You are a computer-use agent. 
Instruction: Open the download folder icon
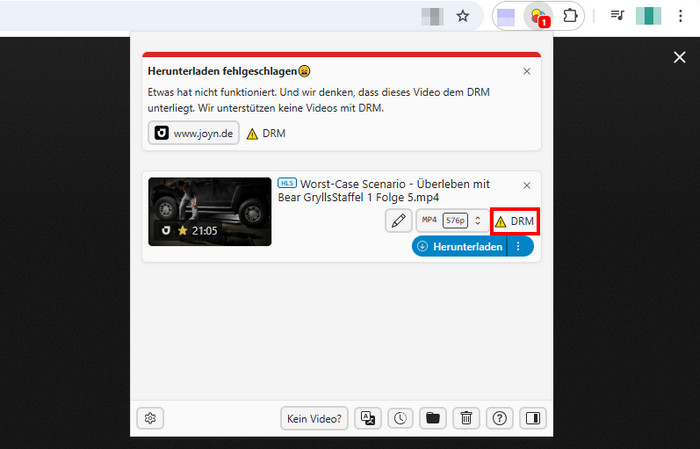click(x=433, y=418)
